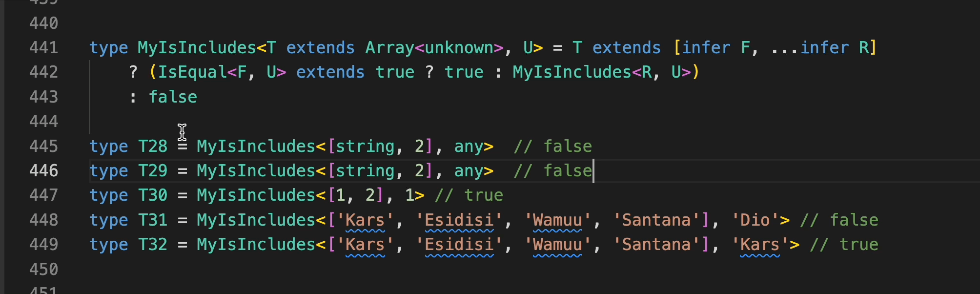
Task: Click 'infer F' in the tuple pattern
Action: click(715, 48)
